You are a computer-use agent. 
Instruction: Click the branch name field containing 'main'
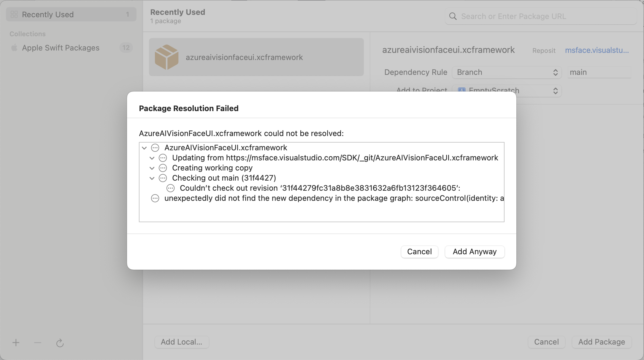click(599, 72)
